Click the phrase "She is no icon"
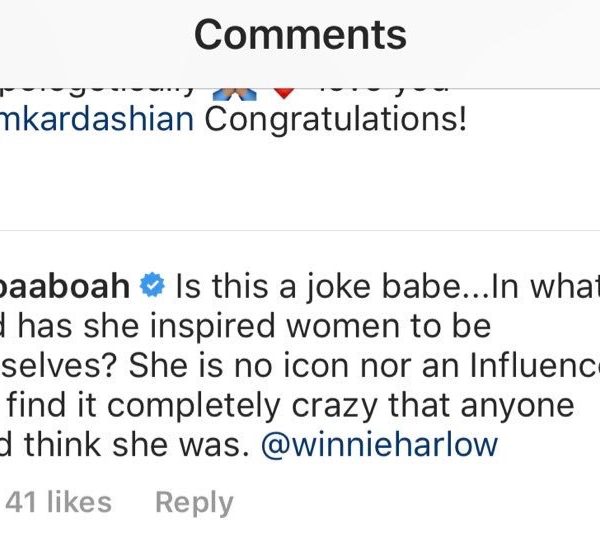600x552 pixels. 238,366
